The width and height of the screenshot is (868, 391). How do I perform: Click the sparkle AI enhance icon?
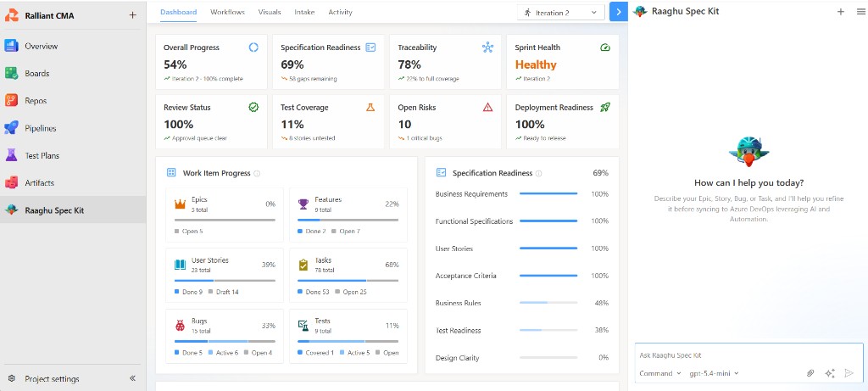click(830, 373)
